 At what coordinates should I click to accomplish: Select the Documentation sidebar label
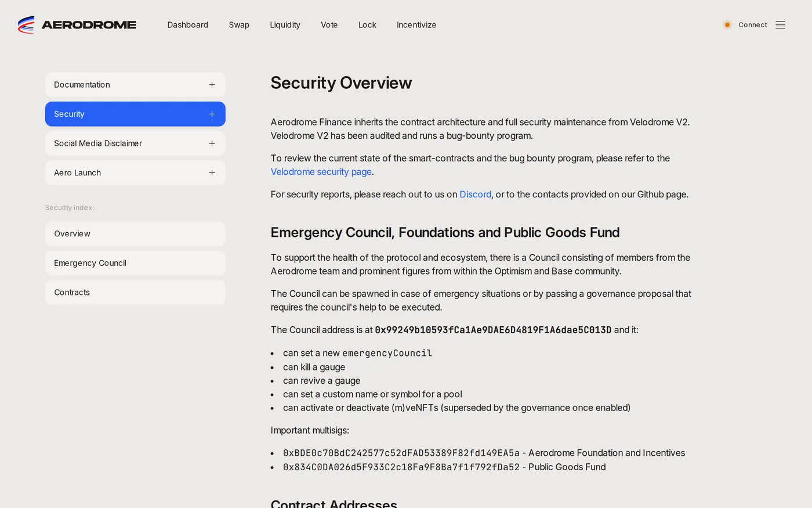tap(82, 85)
